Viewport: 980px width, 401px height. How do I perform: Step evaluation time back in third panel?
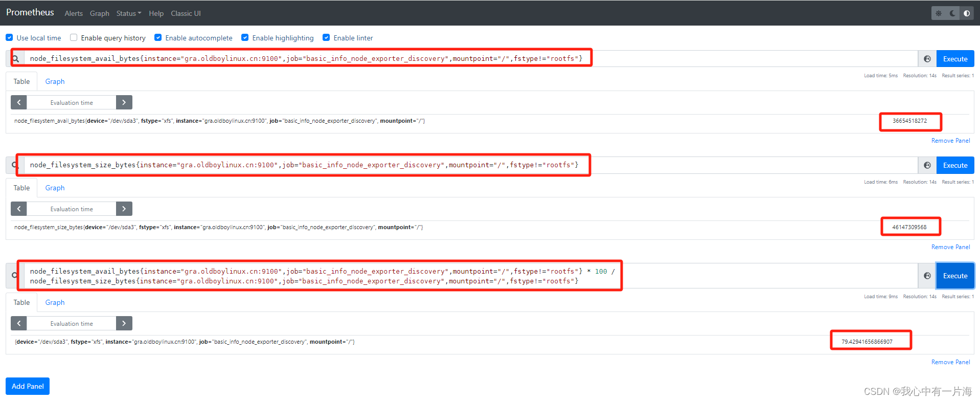(19, 323)
